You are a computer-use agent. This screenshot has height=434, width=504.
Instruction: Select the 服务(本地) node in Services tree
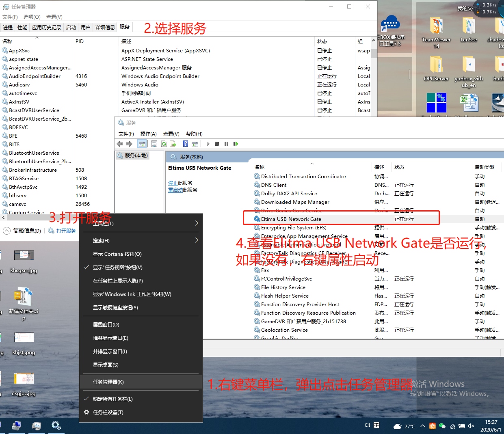pos(132,155)
